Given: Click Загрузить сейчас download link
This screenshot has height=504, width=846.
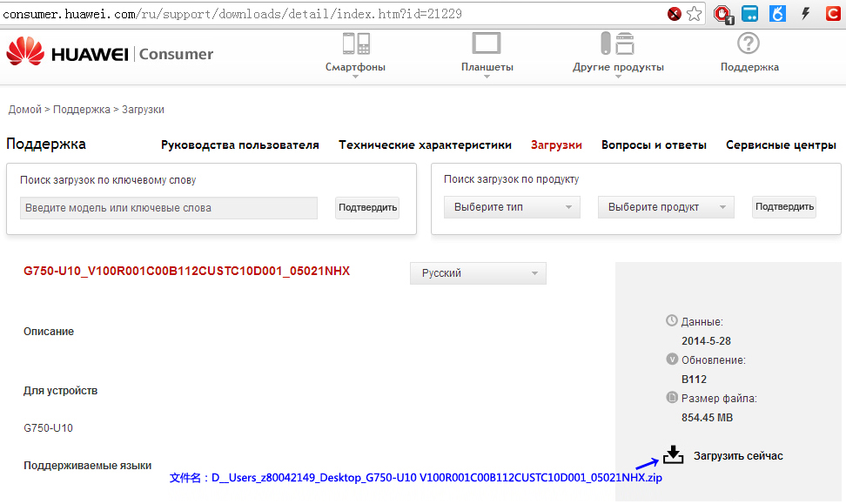Looking at the screenshot, I should (x=738, y=456).
